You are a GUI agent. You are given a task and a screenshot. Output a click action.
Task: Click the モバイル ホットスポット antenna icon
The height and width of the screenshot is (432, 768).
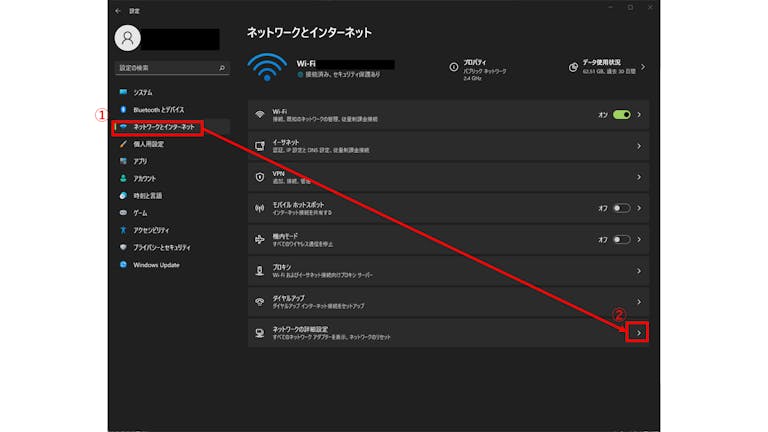(260, 209)
